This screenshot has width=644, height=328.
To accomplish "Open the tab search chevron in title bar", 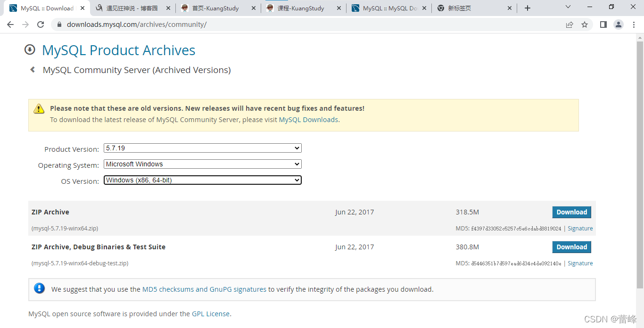I will [x=568, y=7].
